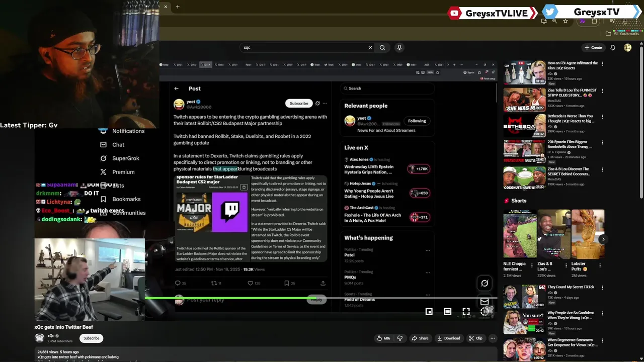Subscribe to the xQc channel
Viewport: 644px width, 362px height.
click(x=92, y=338)
